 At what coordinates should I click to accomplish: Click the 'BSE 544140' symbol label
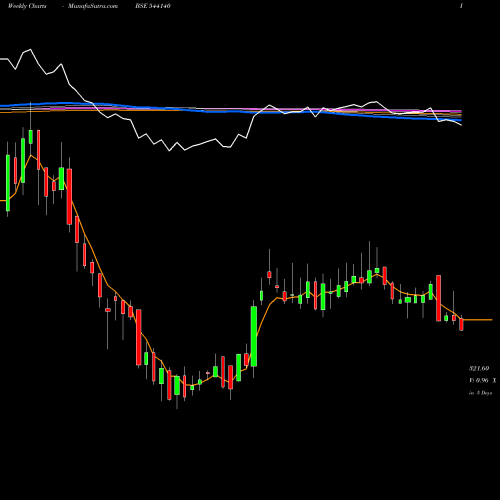click(153, 6)
